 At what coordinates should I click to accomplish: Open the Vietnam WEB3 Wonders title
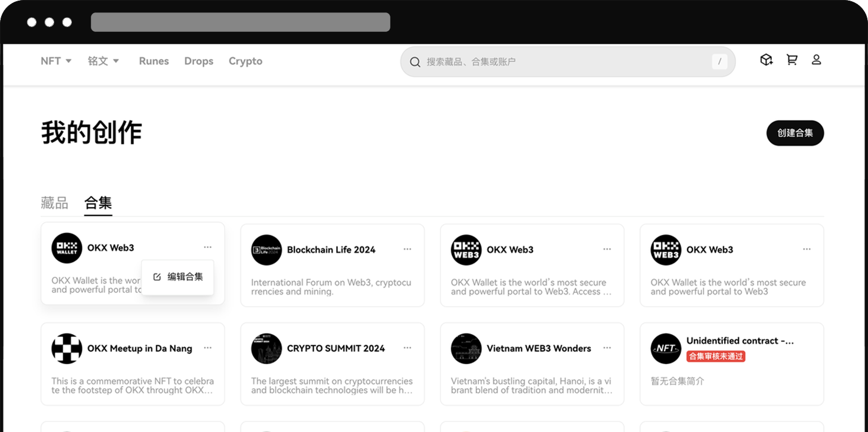[x=539, y=348]
